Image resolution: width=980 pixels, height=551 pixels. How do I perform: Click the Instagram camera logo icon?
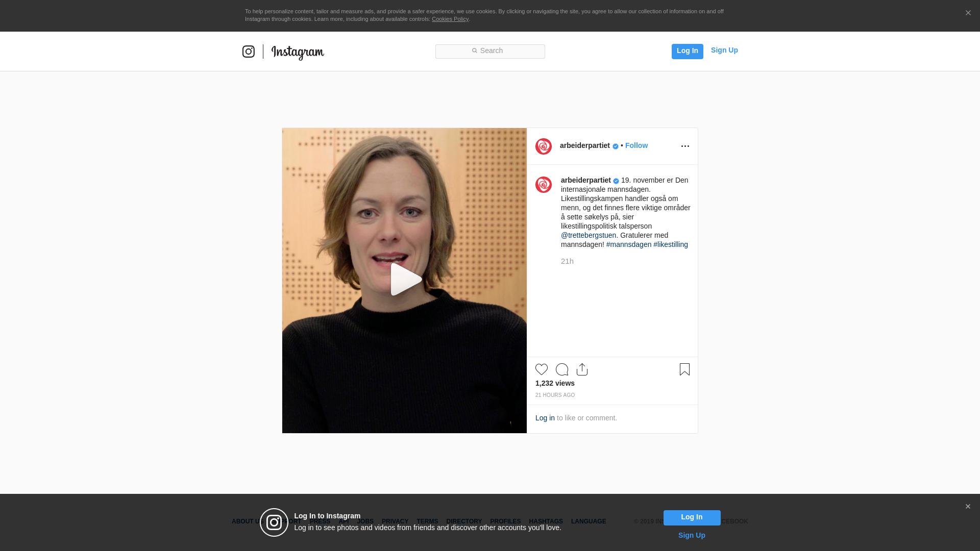[249, 52]
